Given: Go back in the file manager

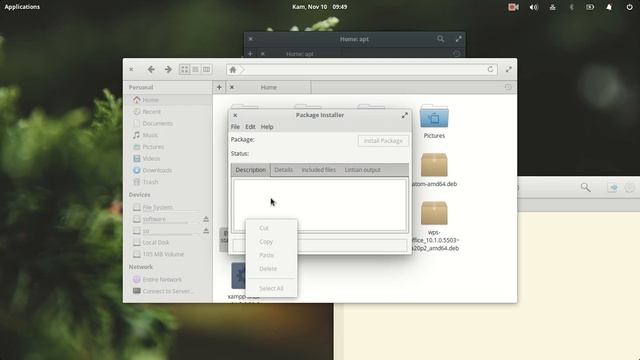Looking at the screenshot, I should (x=151, y=69).
